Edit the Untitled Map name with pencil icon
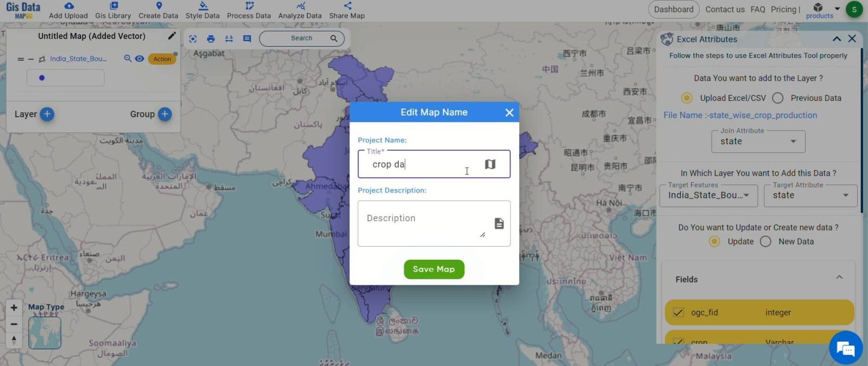 tap(172, 36)
